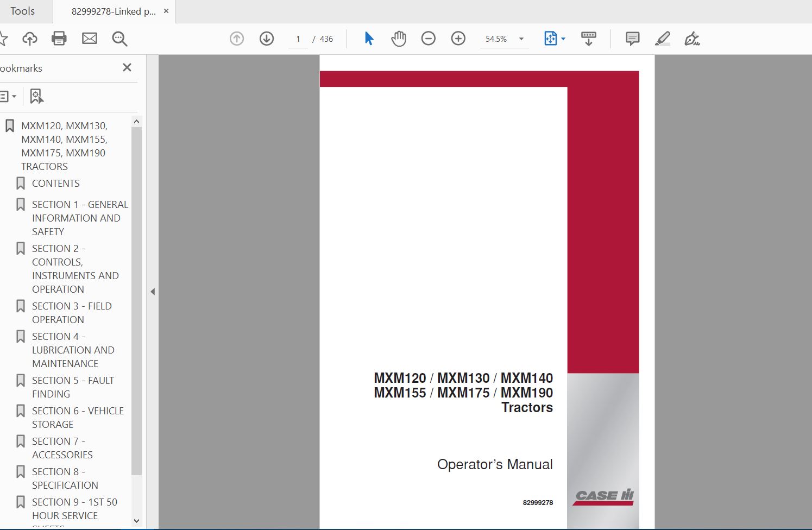Click the CASE IH logo on cover
Image resolution: width=812 pixels, height=530 pixels.
point(603,497)
